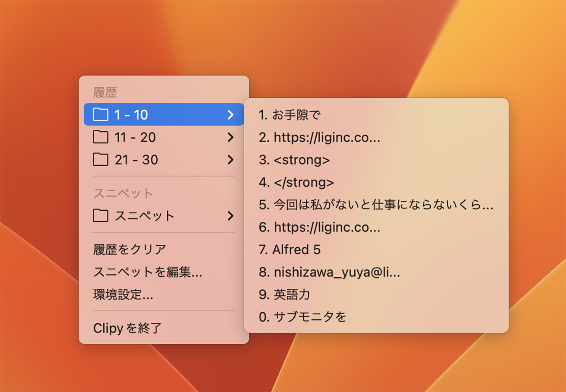The image size is (566, 392).
Task: Click the folder icon beside 11 - 20
Action: tap(101, 137)
